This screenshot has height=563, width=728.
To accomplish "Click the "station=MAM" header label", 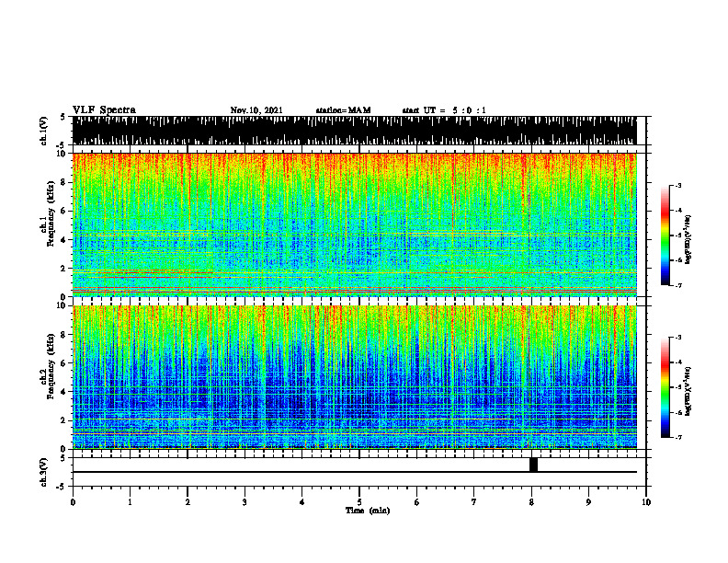I will pos(343,110).
